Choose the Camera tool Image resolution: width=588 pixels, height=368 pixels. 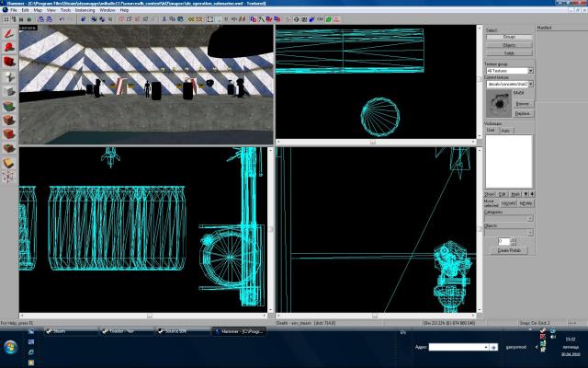tap(9, 62)
